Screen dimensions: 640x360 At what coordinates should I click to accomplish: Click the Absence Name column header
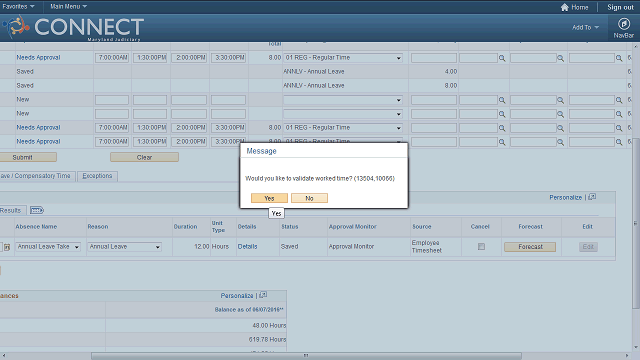36,227
